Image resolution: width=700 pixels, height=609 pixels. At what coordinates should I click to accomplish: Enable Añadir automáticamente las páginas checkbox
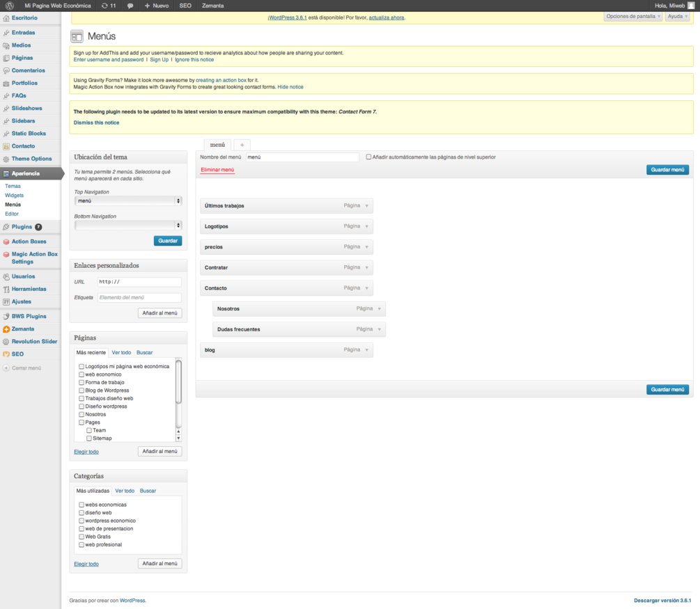tap(368, 157)
